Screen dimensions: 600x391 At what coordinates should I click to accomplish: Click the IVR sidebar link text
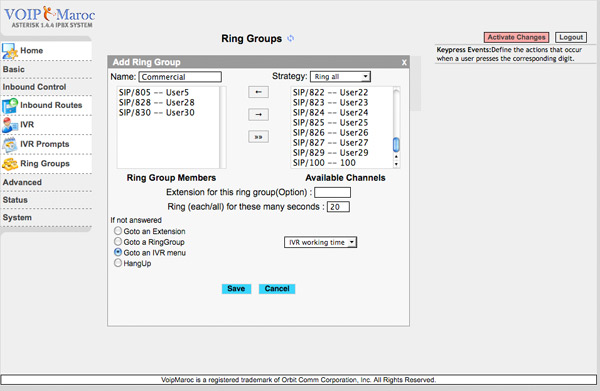click(27, 124)
